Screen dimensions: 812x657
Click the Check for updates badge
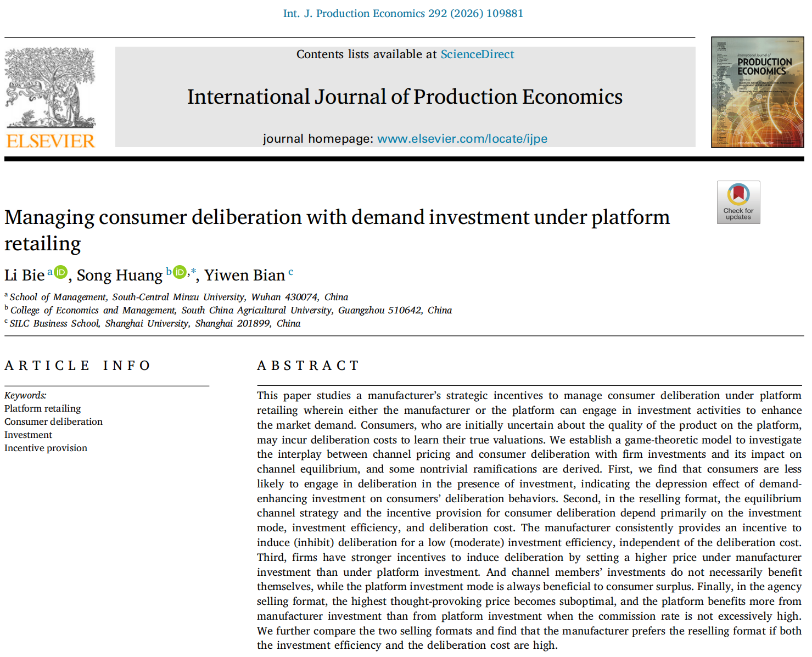(738, 202)
